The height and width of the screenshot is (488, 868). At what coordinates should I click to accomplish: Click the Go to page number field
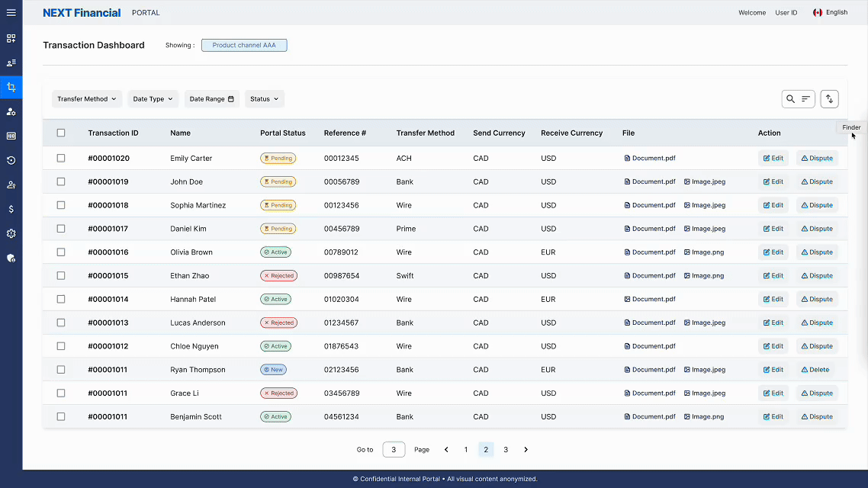point(394,450)
